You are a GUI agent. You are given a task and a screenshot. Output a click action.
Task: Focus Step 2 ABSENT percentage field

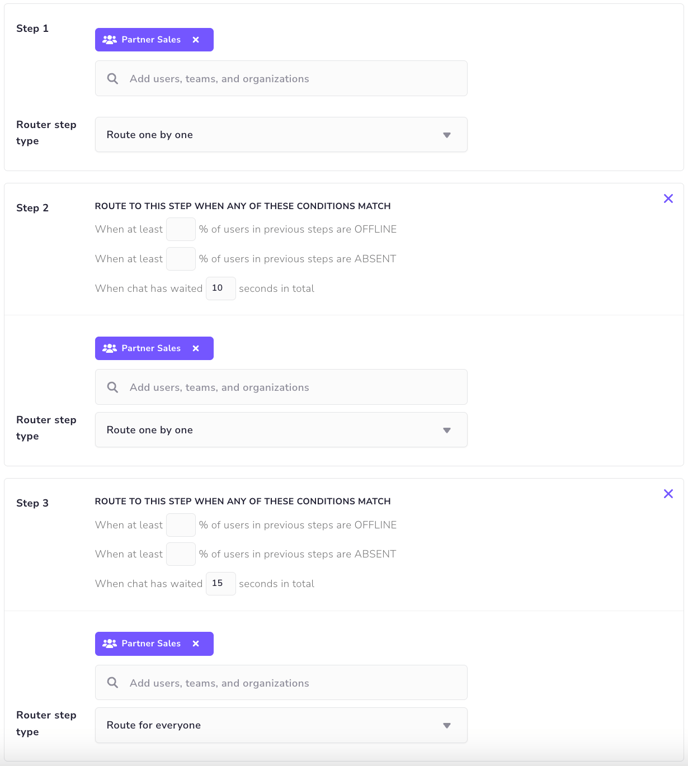(x=181, y=259)
